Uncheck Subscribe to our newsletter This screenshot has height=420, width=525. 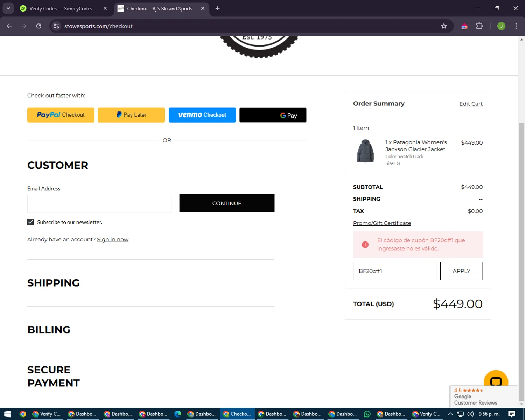pos(30,222)
